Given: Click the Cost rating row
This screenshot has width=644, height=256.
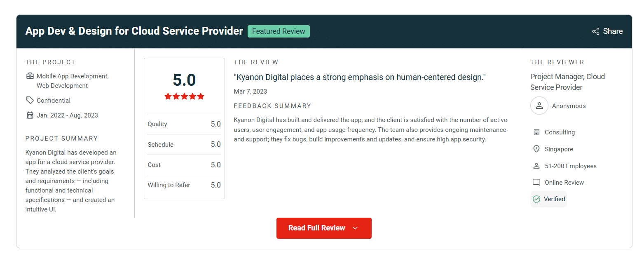Looking at the screenshot, I should tap(184, 165).
